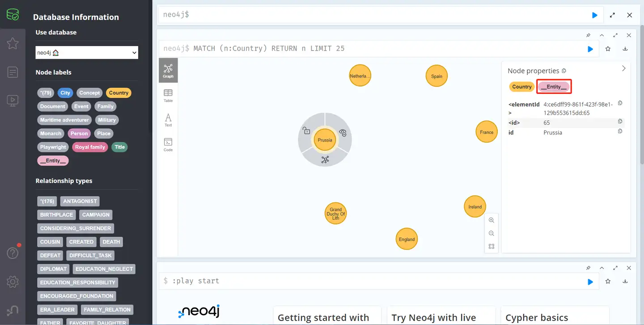
Task: Switch to the Code view tab
Action: click(x=168, y=145)
